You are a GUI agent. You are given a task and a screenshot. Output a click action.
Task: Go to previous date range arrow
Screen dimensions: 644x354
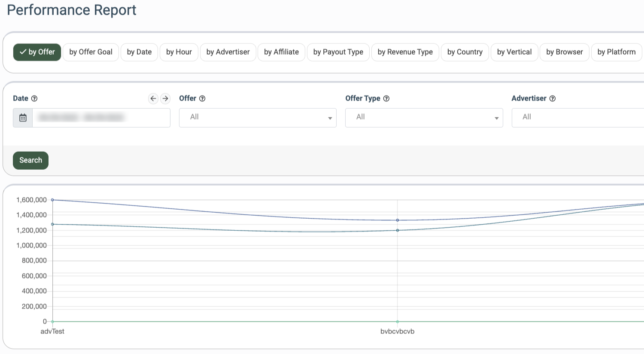coord(153,98)
